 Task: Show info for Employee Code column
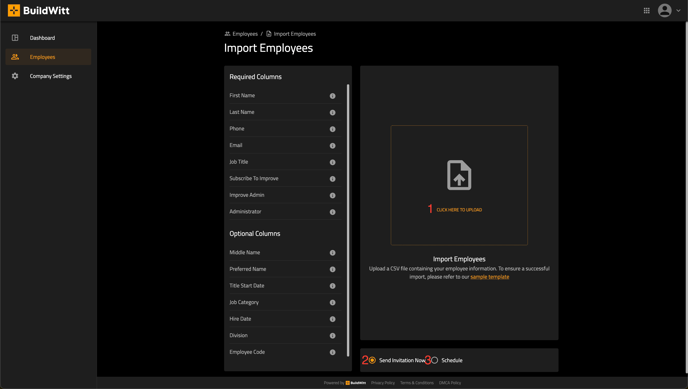pyautogui.click(x=333, y=353)
